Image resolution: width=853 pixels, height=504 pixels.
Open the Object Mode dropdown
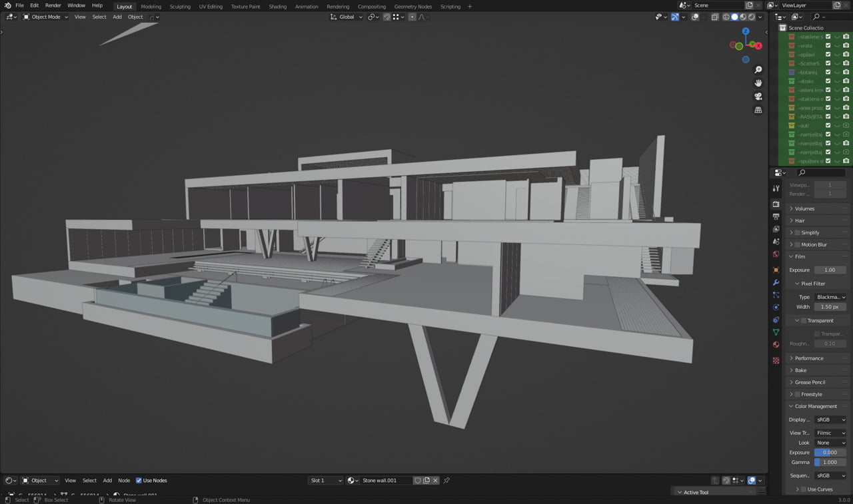tap(42, 17)
